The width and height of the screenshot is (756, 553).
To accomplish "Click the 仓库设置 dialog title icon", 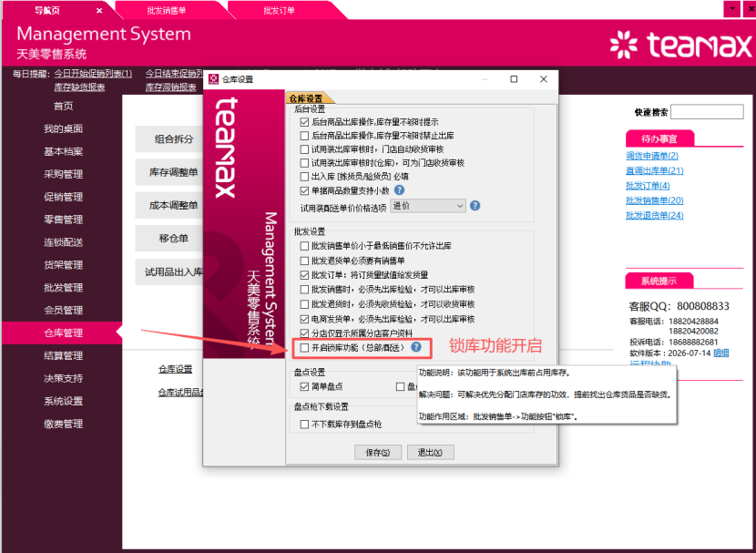I will pyautogui.click(x=213, y=79).
